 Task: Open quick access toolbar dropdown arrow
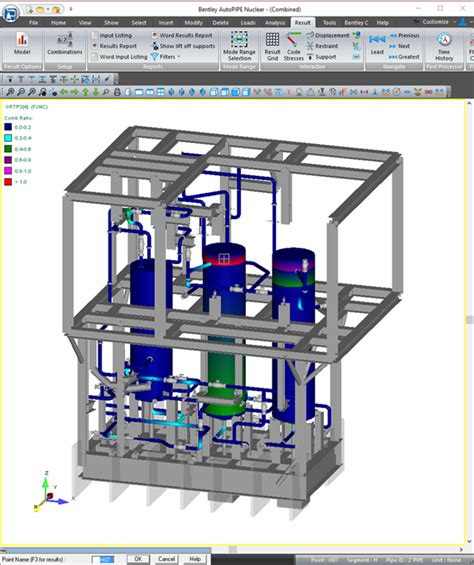pyautogui.click(x=71, y=9)
